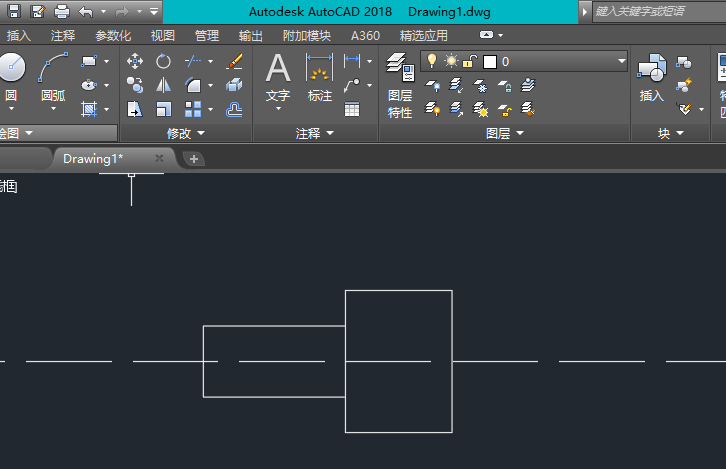Viewport: 726px width, 469px height.
Task: Open the 视图 ribbon tab
Action: (163, 36)
